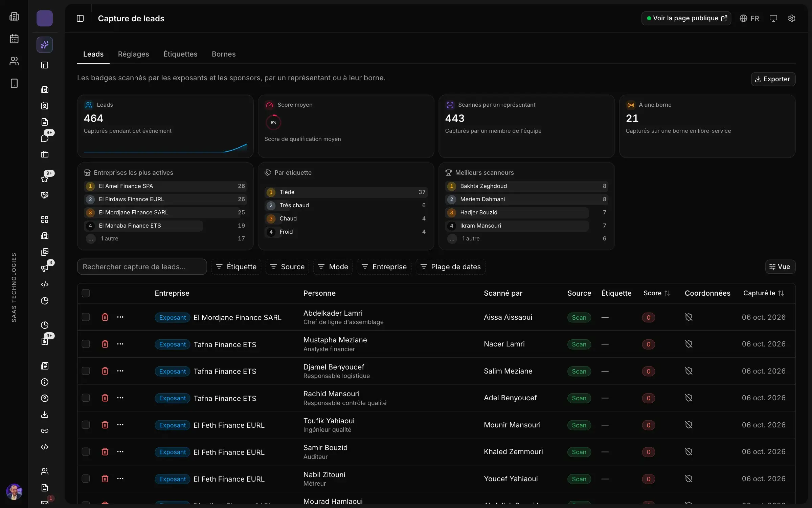Open the Entreprise filter dropdown

tap(384, 267)
